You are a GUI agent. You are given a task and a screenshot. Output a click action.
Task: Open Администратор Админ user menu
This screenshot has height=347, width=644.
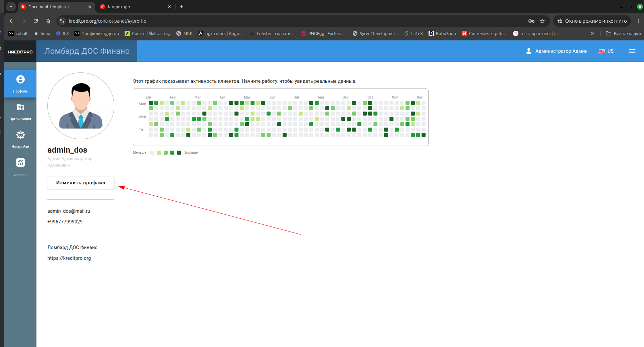557,51
